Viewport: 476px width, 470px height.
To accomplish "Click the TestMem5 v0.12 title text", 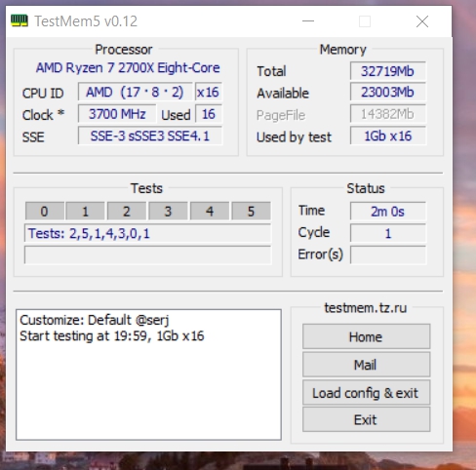I will pos(86,21).
